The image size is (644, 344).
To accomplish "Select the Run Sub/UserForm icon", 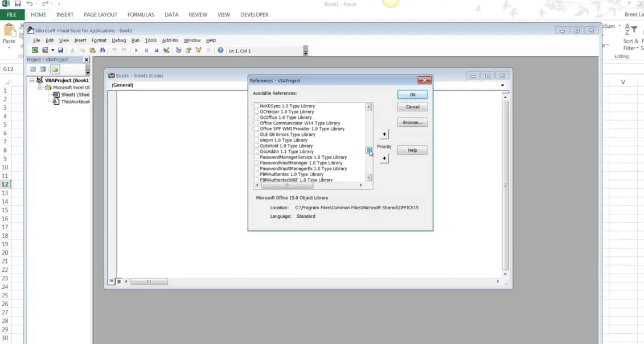I will 137,50.
